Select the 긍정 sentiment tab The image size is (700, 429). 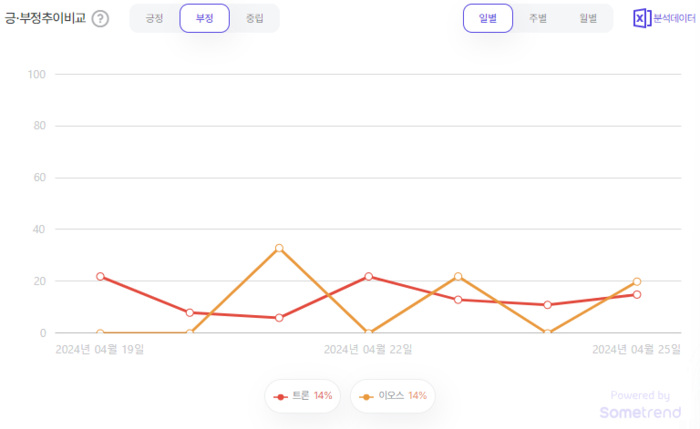coord(155,18)
